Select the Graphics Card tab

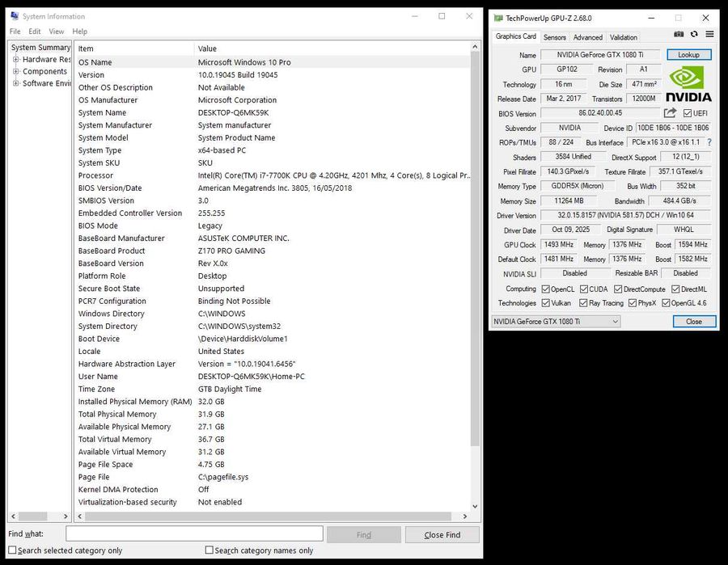coord(515,36)
